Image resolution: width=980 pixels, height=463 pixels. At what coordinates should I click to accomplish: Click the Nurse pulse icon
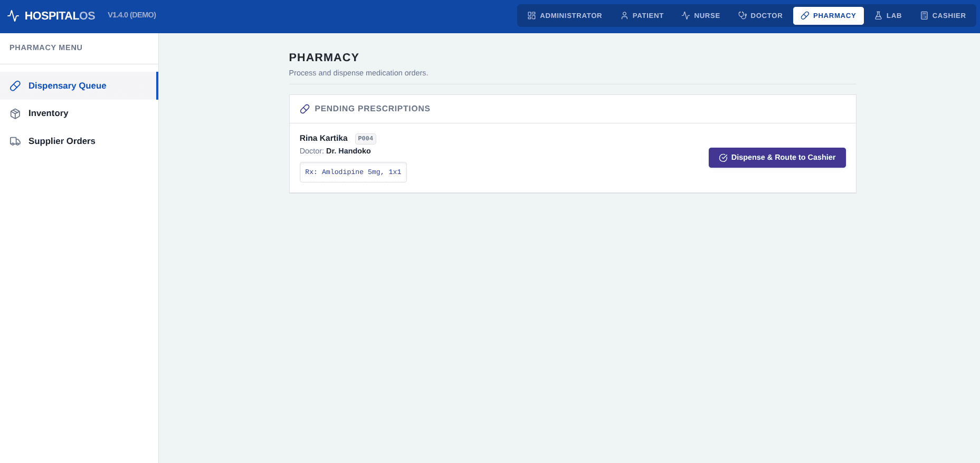(x=686, y=16)
